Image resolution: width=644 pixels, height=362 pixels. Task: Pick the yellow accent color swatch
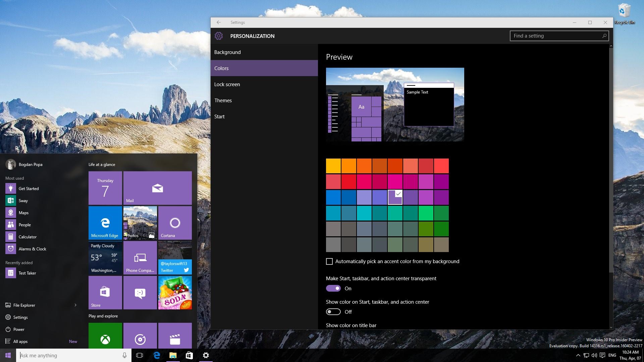point(333,166)
